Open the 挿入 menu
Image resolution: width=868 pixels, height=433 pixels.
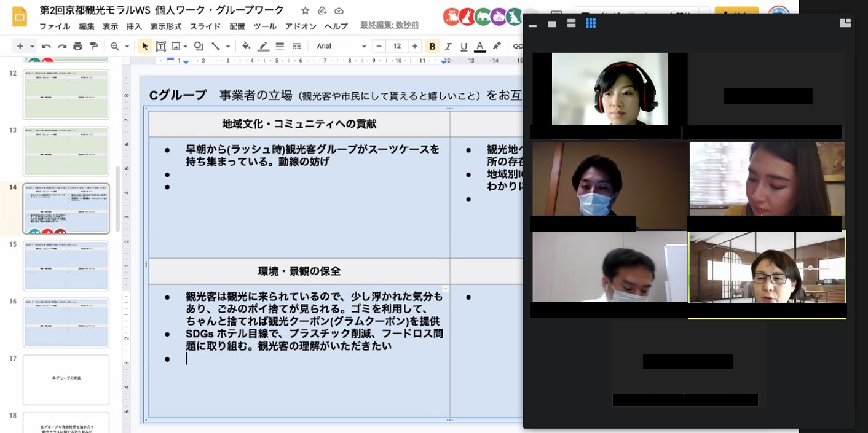coord(134,26)
